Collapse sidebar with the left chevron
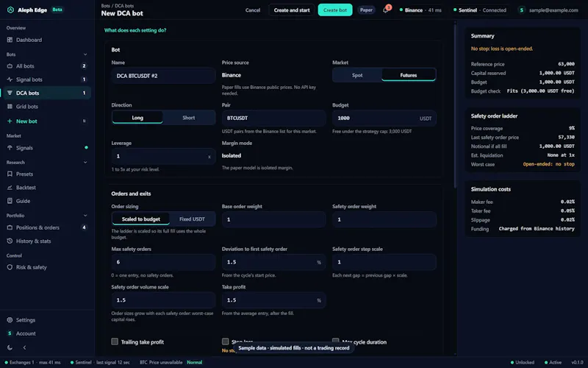The width and height of the screenshot is (588, 368). (24, 347)
